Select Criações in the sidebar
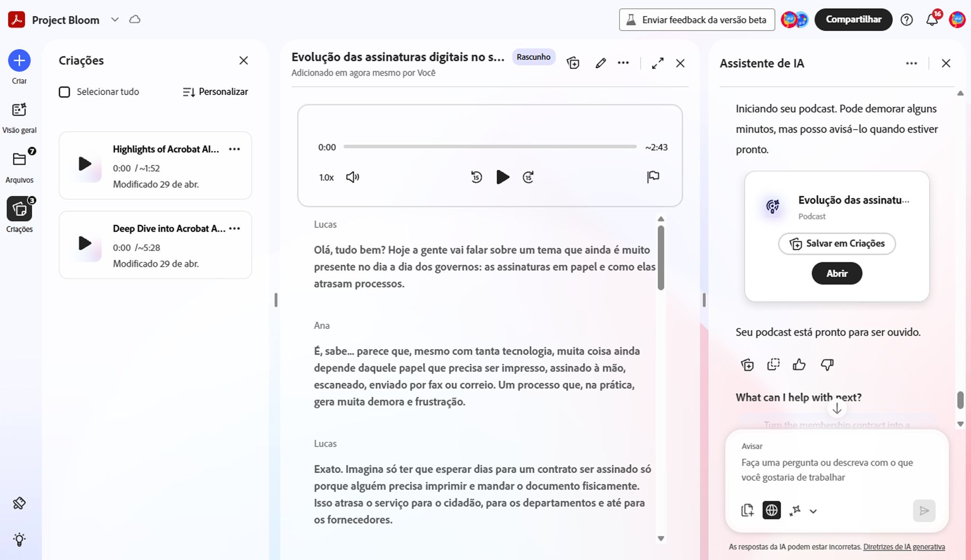This screenshot has height=560, width=971. (19, 209)
